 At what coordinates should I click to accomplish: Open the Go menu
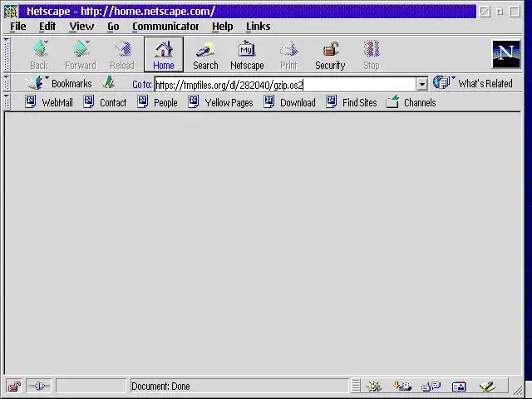tap(113, 27)
